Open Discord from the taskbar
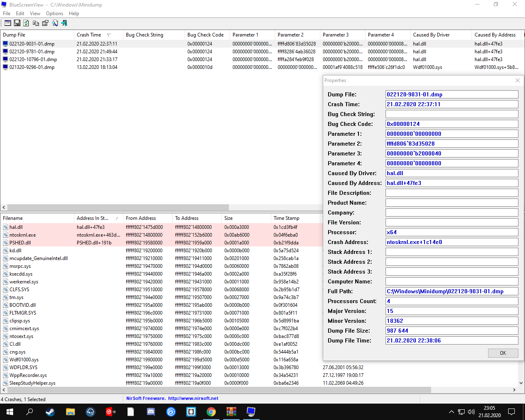 151,412
